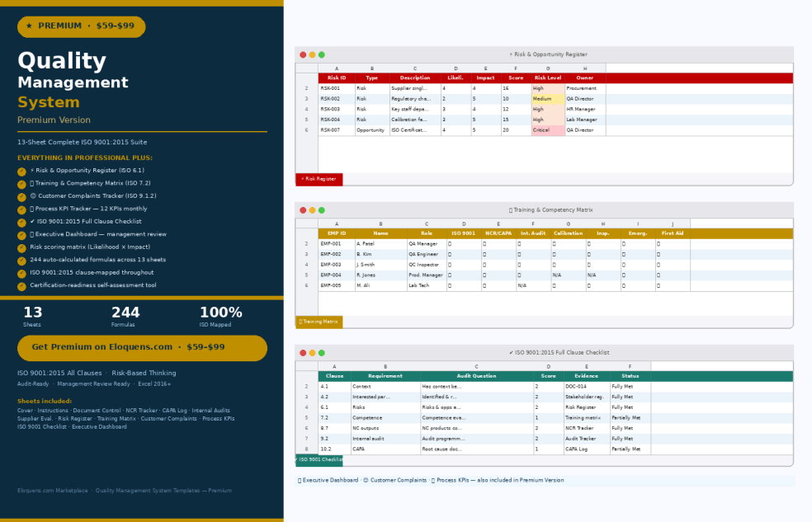The height and width of the screenshot is (522, 812).
Task: Click the check icon beside Executive Dashboard
Action: point(21,235)
